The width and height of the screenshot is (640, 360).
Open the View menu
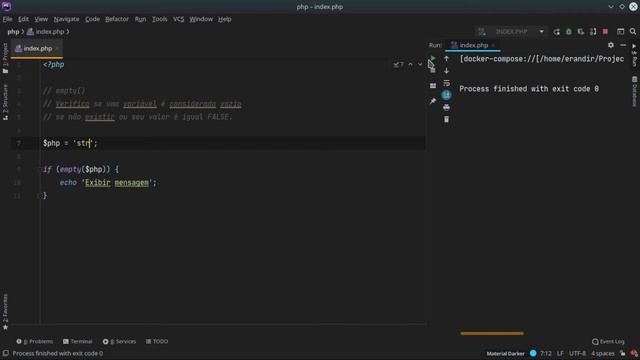(41, 19)
